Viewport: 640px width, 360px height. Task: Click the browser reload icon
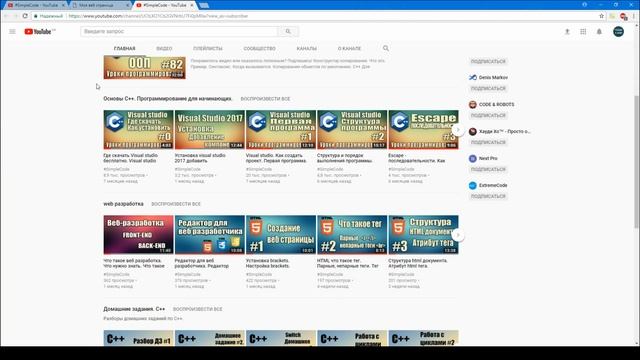coord(25,16)
